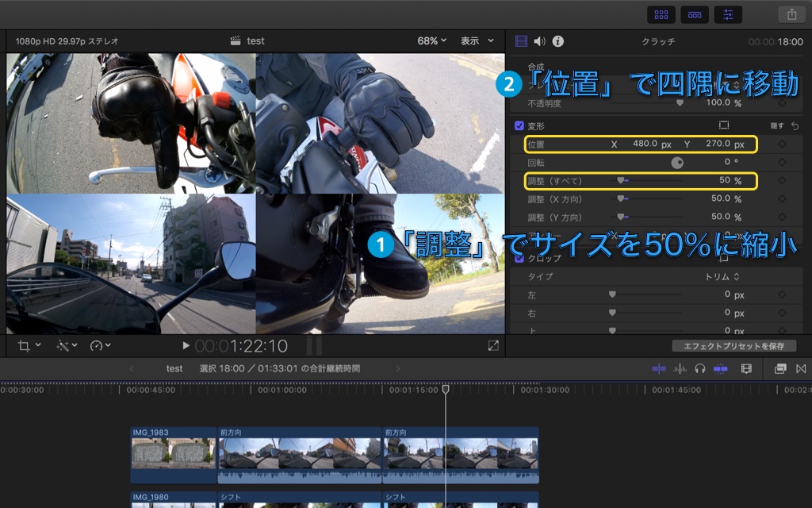Toggle audio skimming waveform icon
This screenshot has width=812, height=508.
680,368
